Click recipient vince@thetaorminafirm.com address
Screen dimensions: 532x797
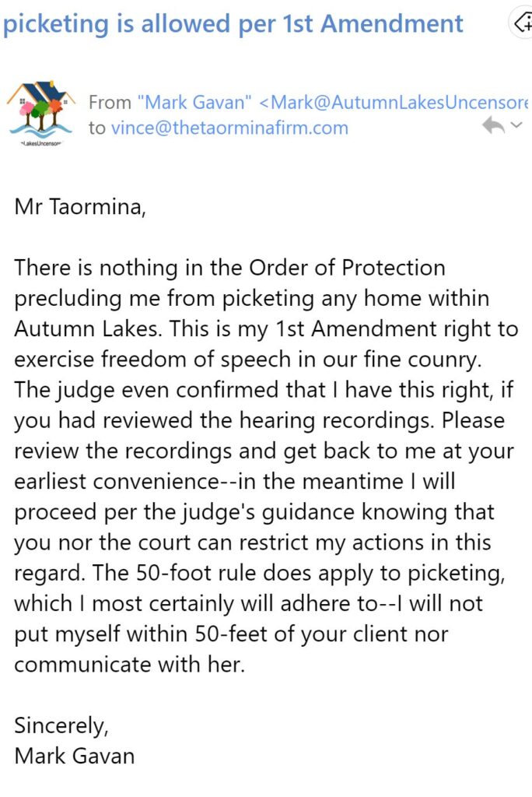(229, 128)
